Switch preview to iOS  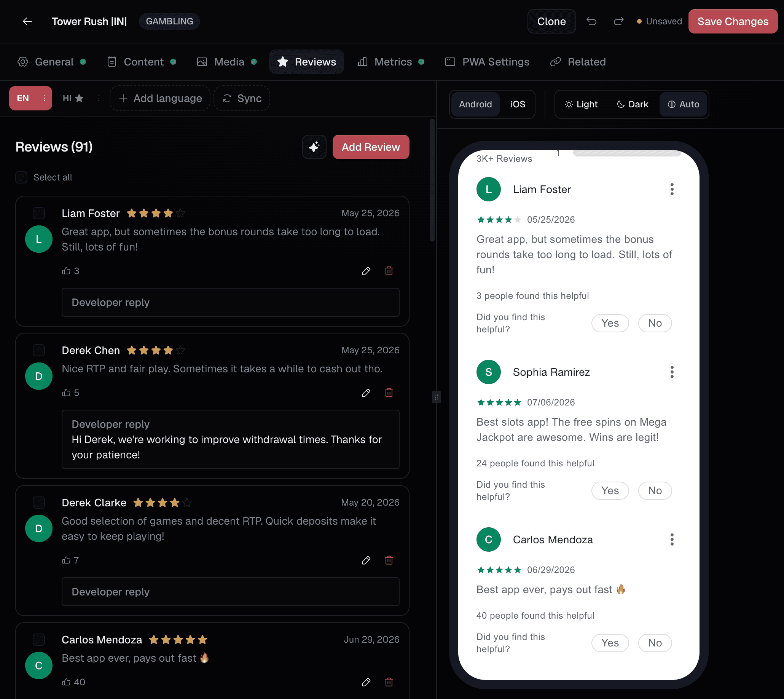pos(518,104)
